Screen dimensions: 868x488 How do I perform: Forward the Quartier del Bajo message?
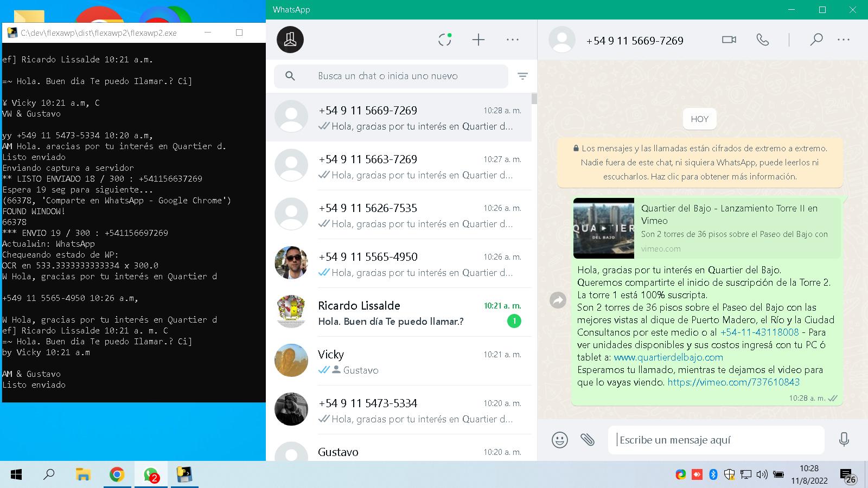pyautogui.click(x=558, y=300)
